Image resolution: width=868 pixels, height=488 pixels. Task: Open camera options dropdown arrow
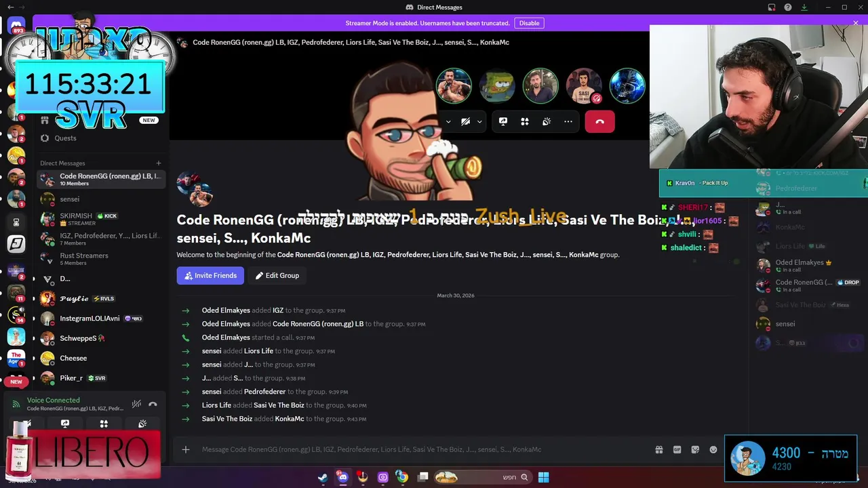(x=479, y=122)
